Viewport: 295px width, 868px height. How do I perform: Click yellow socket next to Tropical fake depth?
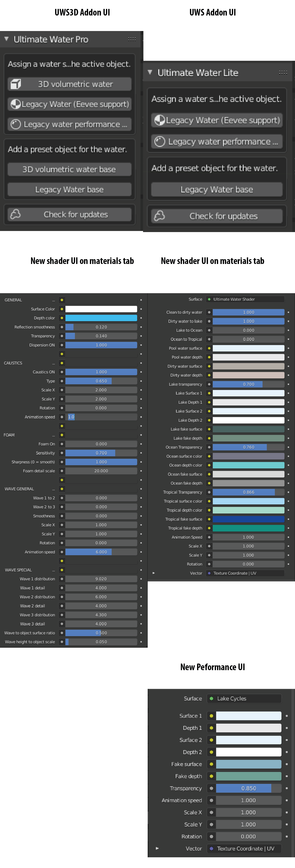pyautogui.click(x=209, y=528)
